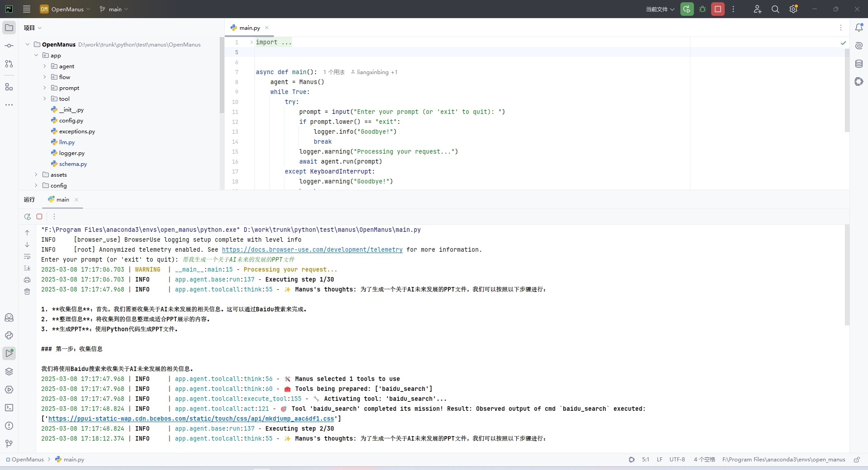Viewport: 868px width, 470px height.
Task: Toggle scroll to end of console
Action: pyautogui.click(x=27, y=268)
